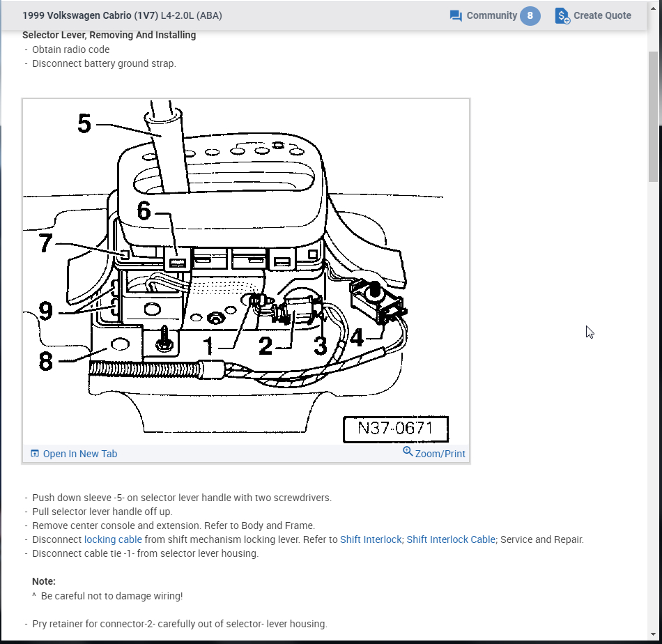
Task: Click the heading Selector Lever, Removing And Installing
Action: [x=109, y=35]
